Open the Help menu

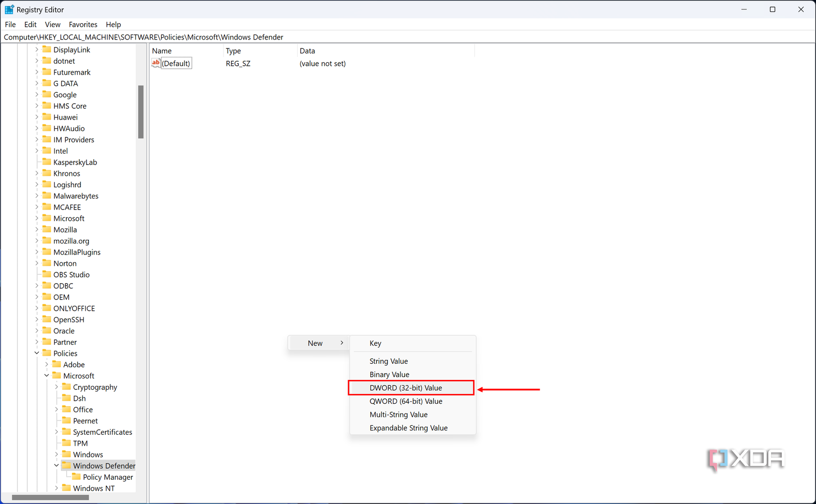coord(113,24)
